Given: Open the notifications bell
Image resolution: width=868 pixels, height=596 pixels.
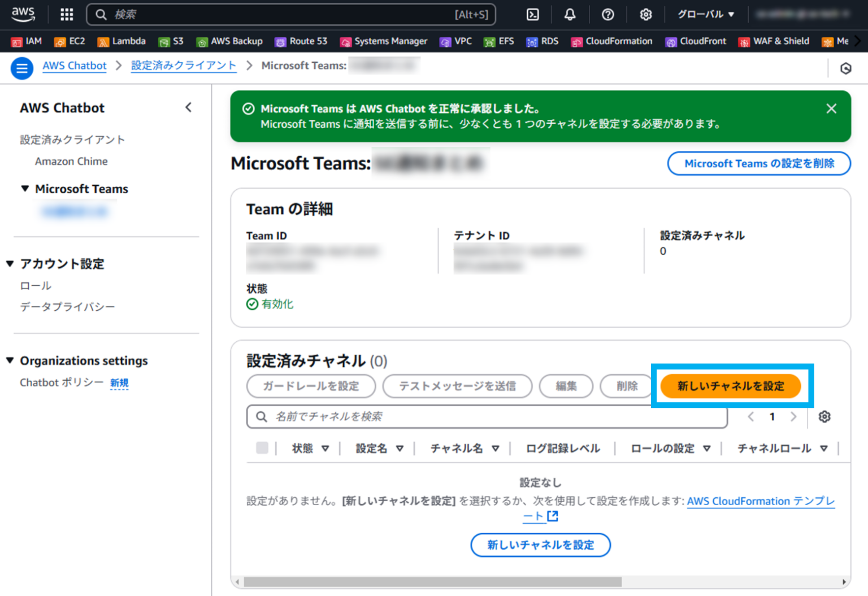Looking at the screenshot, I should 570,14.
